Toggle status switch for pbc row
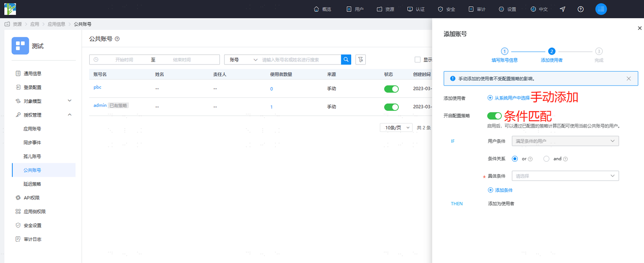Screen dimensions: 644x263 coord(391,89)
